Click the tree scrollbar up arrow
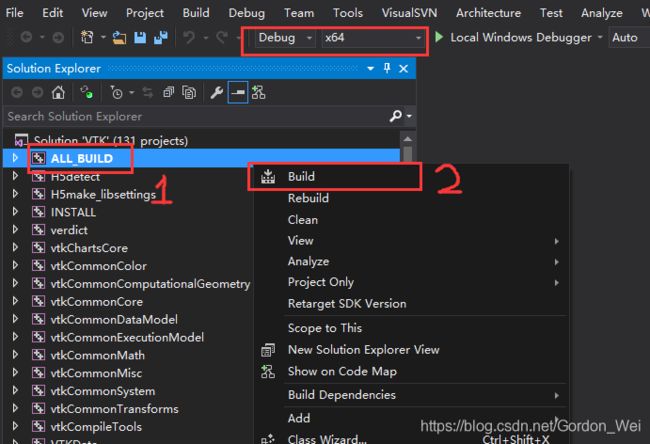The height and width of the screenshot is (444, 650). pyautogui.click(x=407, y=139)
